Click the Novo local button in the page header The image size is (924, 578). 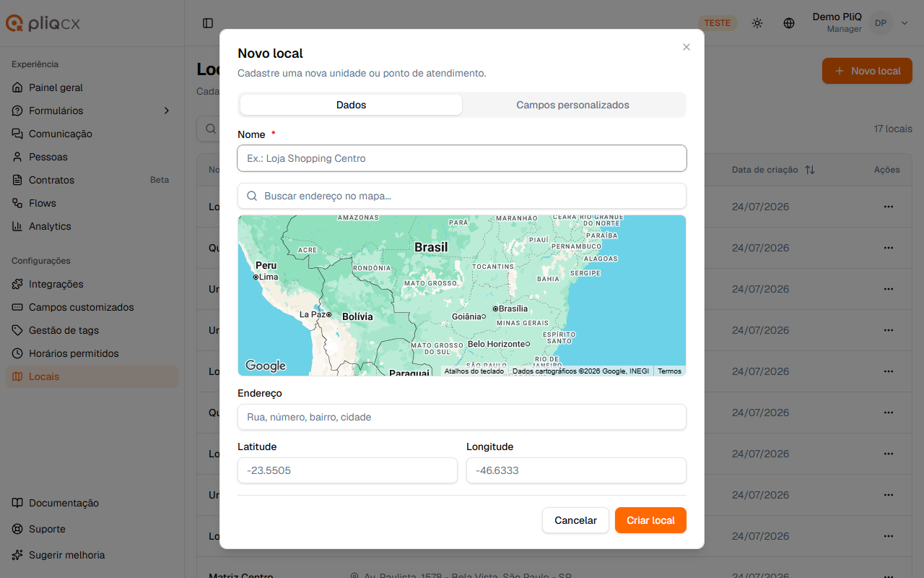[x=867, y=71]
